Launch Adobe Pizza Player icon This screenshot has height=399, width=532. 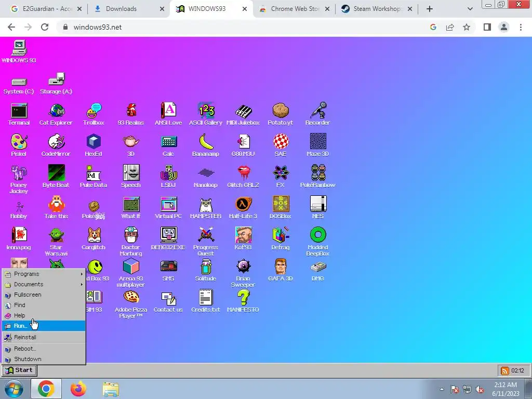pyautogui.click(x=131, y=304)
